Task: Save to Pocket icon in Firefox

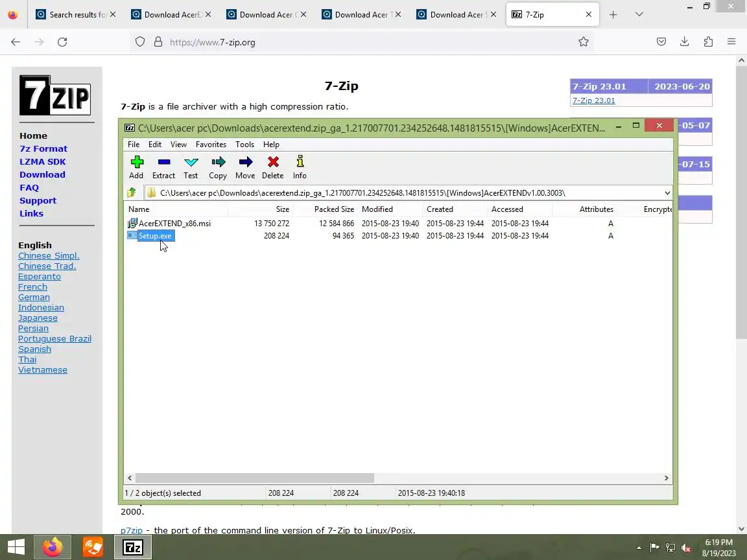Action: [x=661, y=42]
